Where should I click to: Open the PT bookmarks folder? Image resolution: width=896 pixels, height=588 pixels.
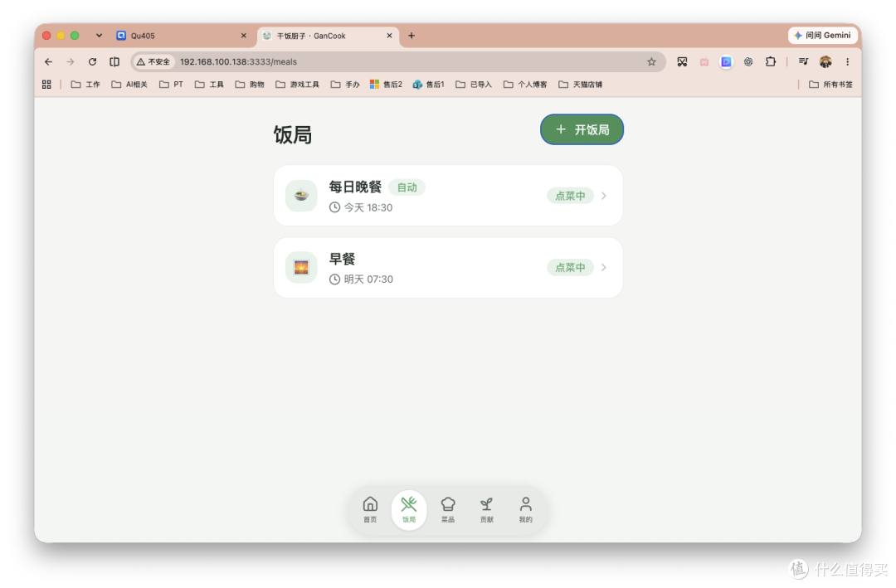(172, 85)
